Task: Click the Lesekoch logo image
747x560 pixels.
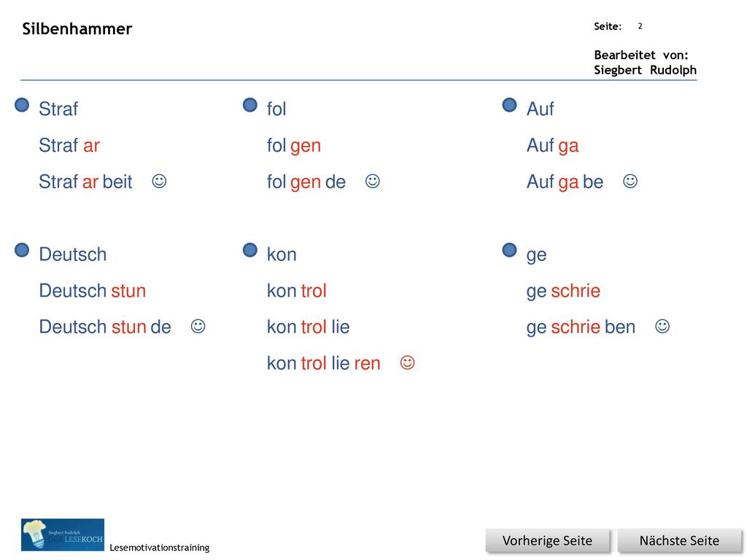Action: click(x=63, y=534)
